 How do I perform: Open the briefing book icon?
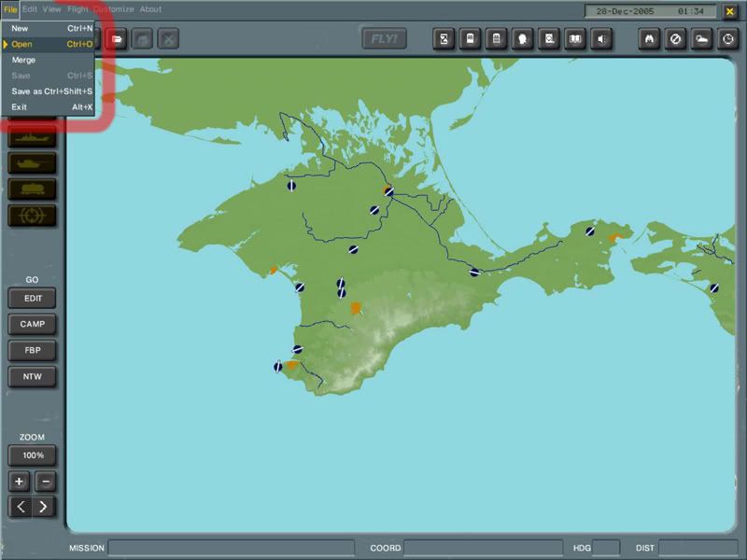pos(576,39)
